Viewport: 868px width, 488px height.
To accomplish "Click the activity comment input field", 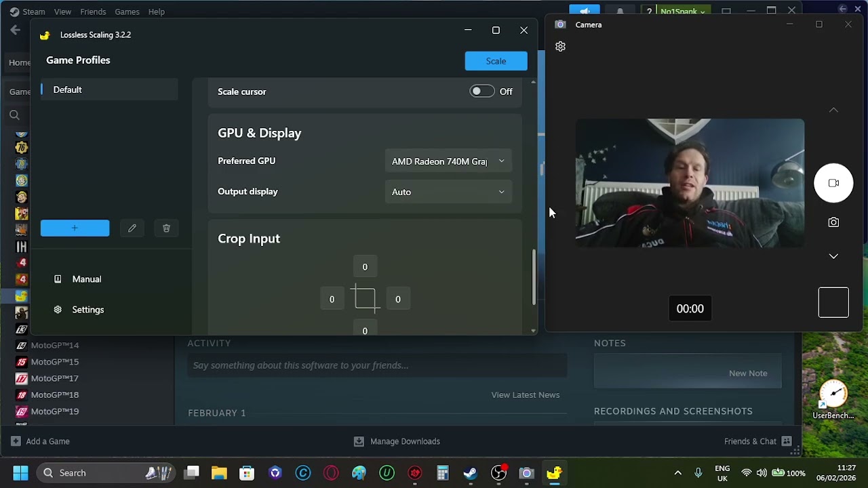I will pos(377,365).
